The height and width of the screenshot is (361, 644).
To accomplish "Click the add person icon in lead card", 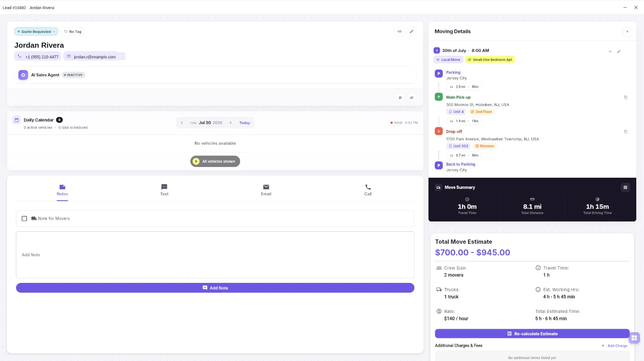I will point(400,97).
